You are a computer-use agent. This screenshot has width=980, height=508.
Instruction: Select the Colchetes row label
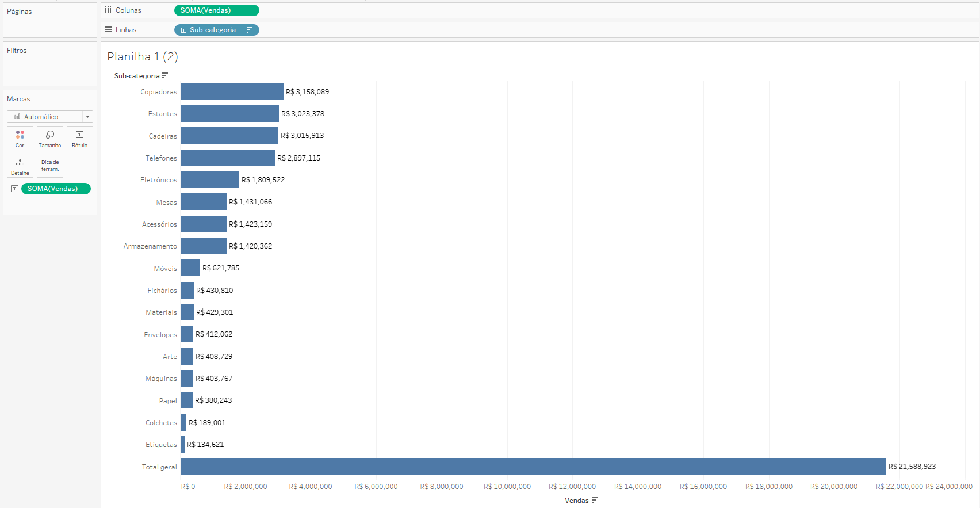pos(161,423)
